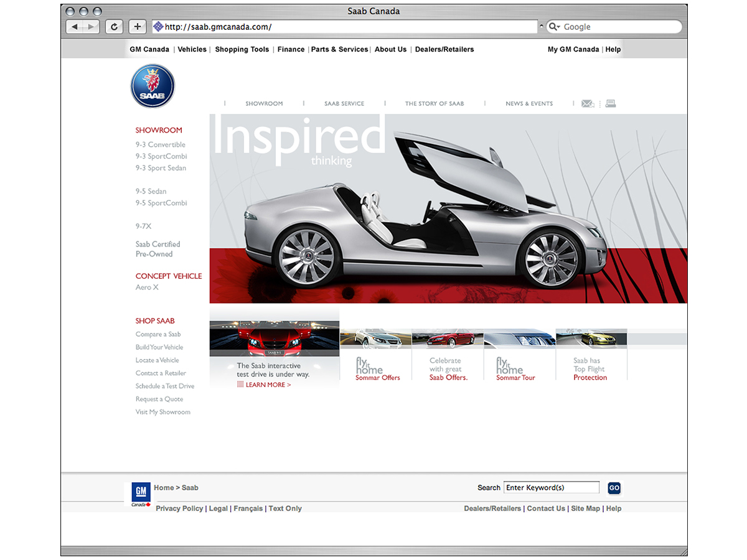The image size is (747, 560).
Task: Click the print page icon
Action: pos(610,104)
